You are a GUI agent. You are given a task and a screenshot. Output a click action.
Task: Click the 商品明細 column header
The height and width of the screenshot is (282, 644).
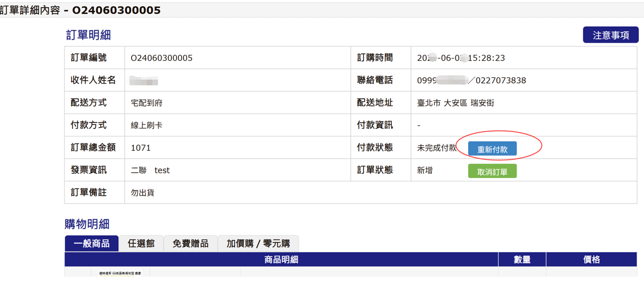pyautogui.click(x=281, y=260)
